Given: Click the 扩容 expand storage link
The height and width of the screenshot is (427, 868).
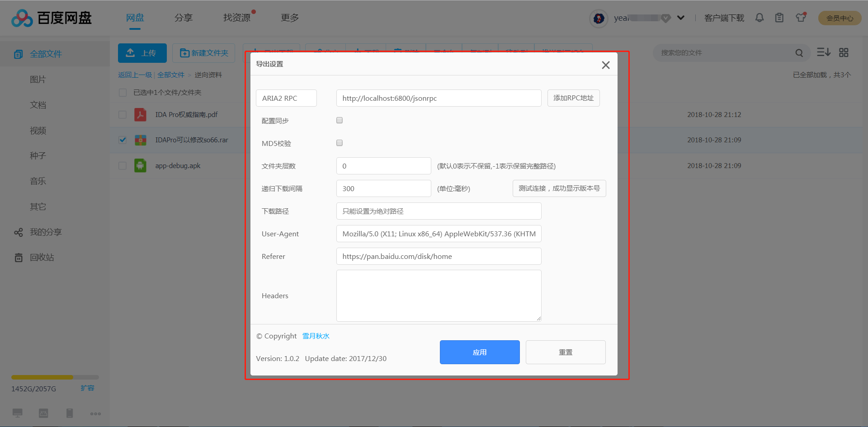Looking at the screenshot, I should pyautogui.click(x=87, y=388).
